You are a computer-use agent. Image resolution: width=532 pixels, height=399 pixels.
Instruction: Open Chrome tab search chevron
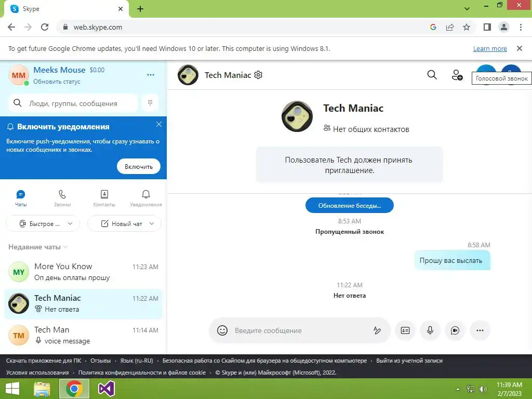coord(467,9)
